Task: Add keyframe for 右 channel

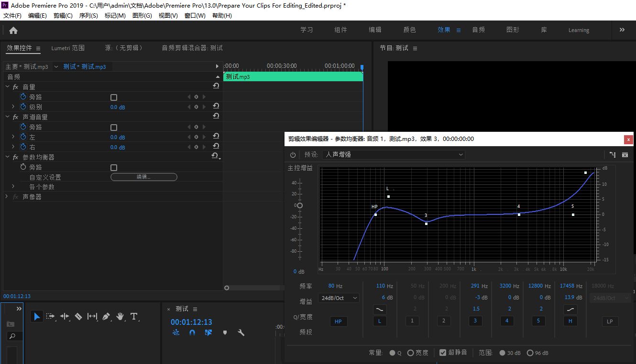Action: pos(196,147)
